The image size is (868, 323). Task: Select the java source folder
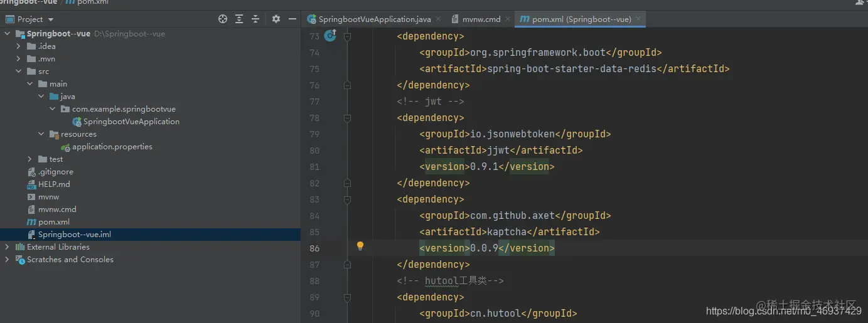(68, 97)
